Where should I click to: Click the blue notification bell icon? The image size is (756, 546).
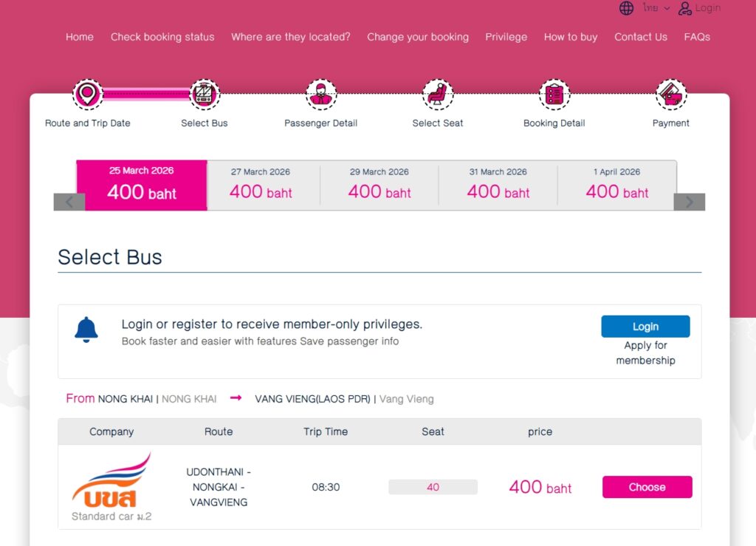(x=86, y=330)
